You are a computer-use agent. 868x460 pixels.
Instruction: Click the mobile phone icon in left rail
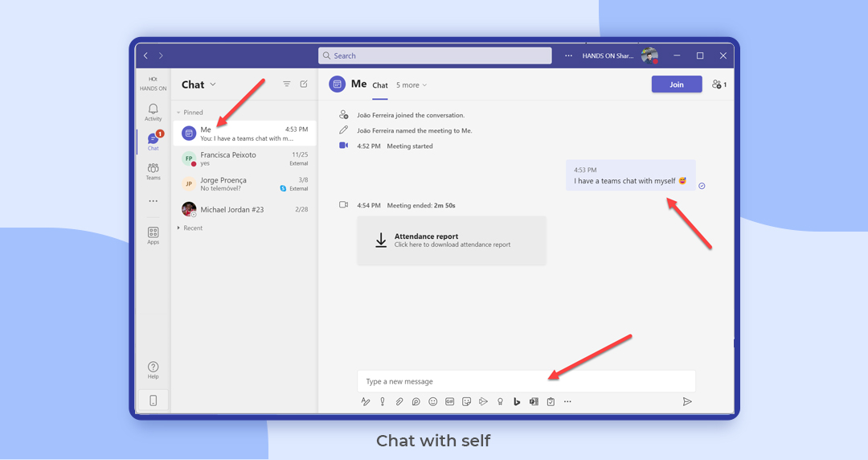[x=154, y=400]
